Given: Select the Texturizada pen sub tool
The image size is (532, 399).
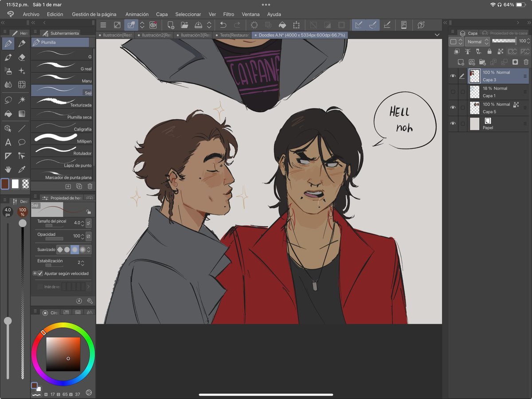Looking at the screenshot, I should click(x=62, y=103).
